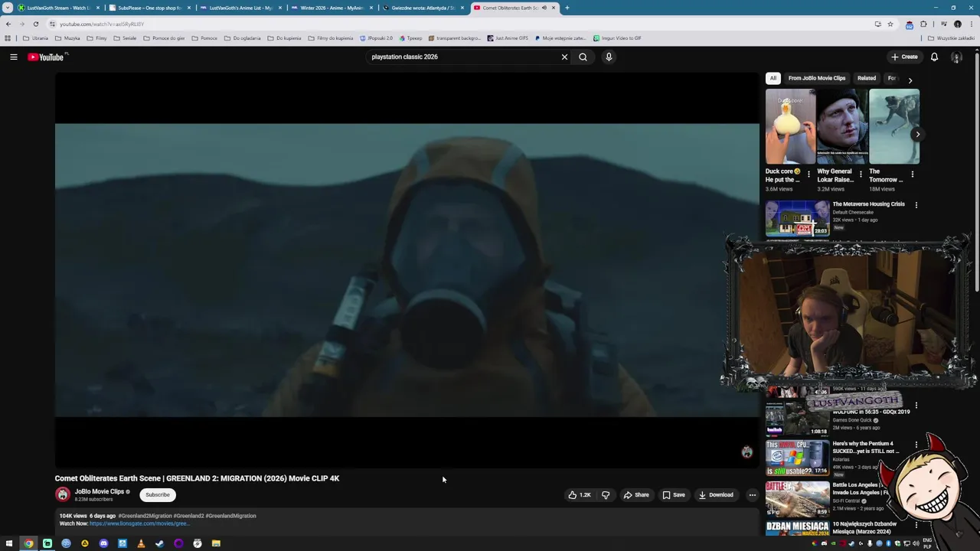Select the Related filter chip
Viewport: 980px width, 551px height.
pyautogui.click(x=867, y=78)
